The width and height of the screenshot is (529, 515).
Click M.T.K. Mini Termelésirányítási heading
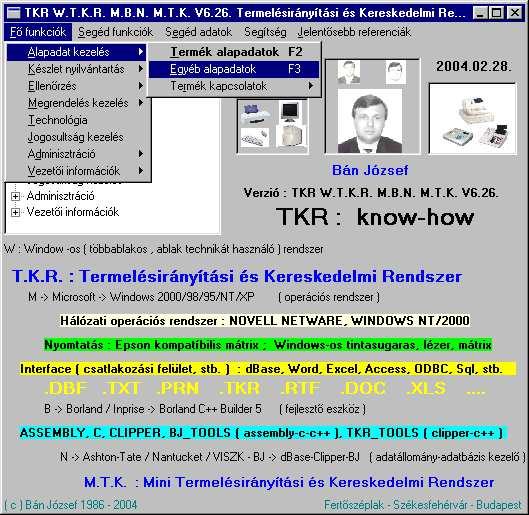point(289,482)
